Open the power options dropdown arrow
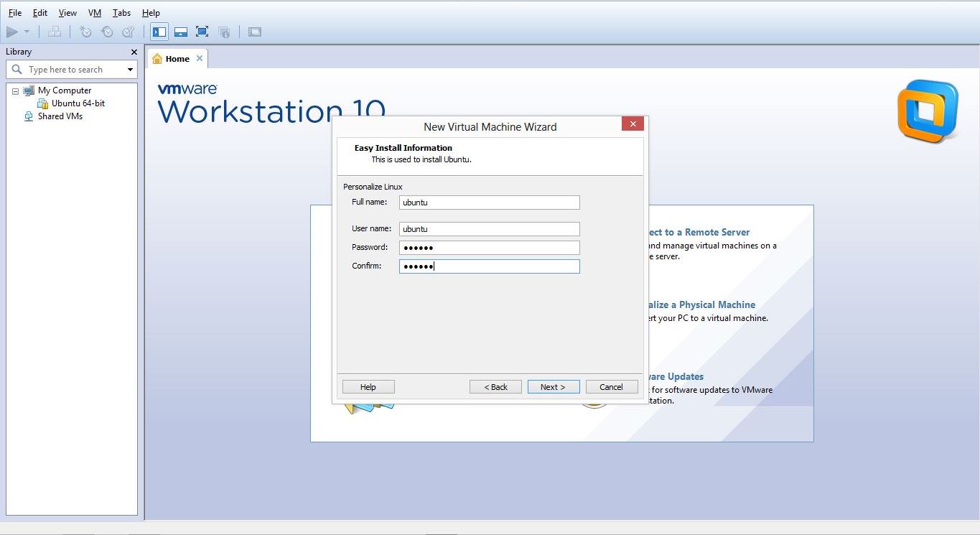This screenshot has height=535, width=980. click(x=27, y=32)
